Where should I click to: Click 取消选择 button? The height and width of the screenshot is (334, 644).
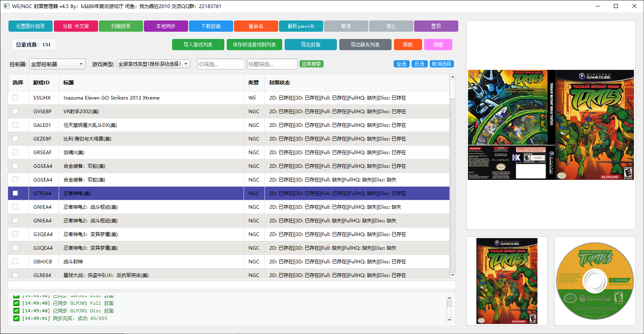(442, 64)
